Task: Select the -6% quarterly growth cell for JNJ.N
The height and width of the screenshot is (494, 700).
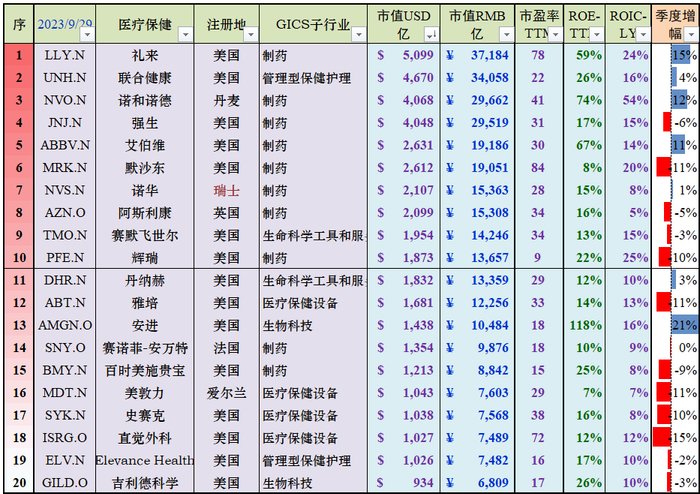Action: (x=675, y=123)
